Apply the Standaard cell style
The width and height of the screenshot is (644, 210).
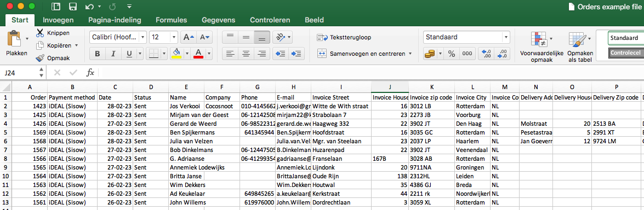[625, 38]
